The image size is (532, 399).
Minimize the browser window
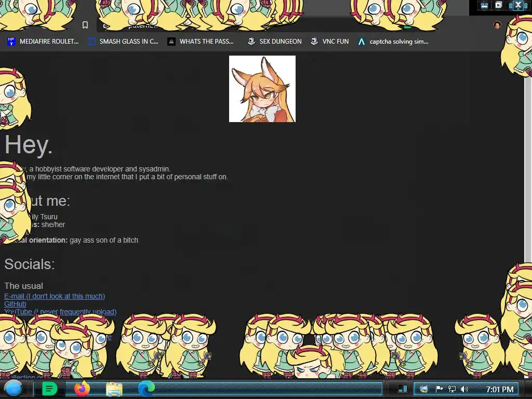[x=484, y=5]
